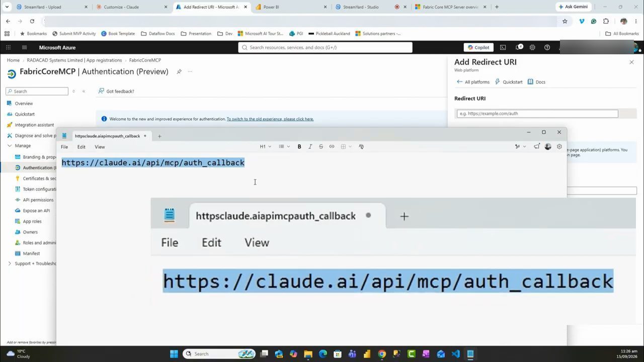644x362 pixels.
Task: Open the Azure portal hamburger menu
Action: (x=24, y=47)
